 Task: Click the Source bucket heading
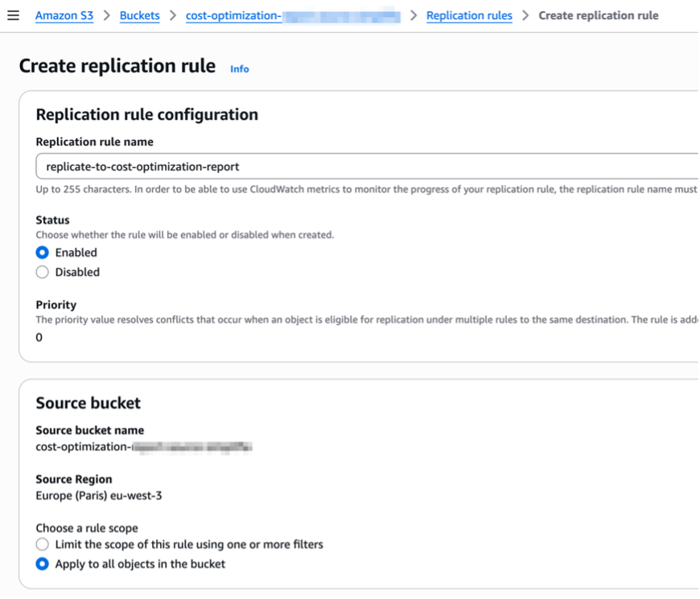coord(88,403)
